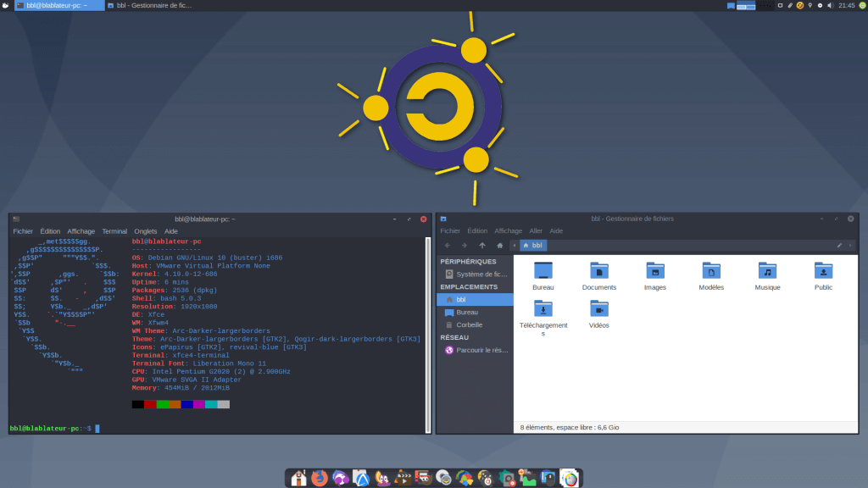Launch the VLC clapperboard media player icon

pos(403,478)
